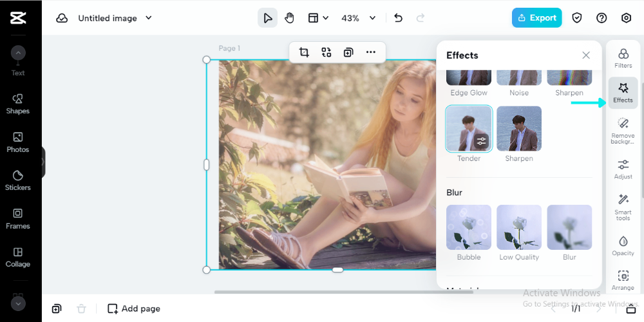Apply the Sharpen effect next to Tender
The image size is (644, 322).
click(x=518, y=129)
